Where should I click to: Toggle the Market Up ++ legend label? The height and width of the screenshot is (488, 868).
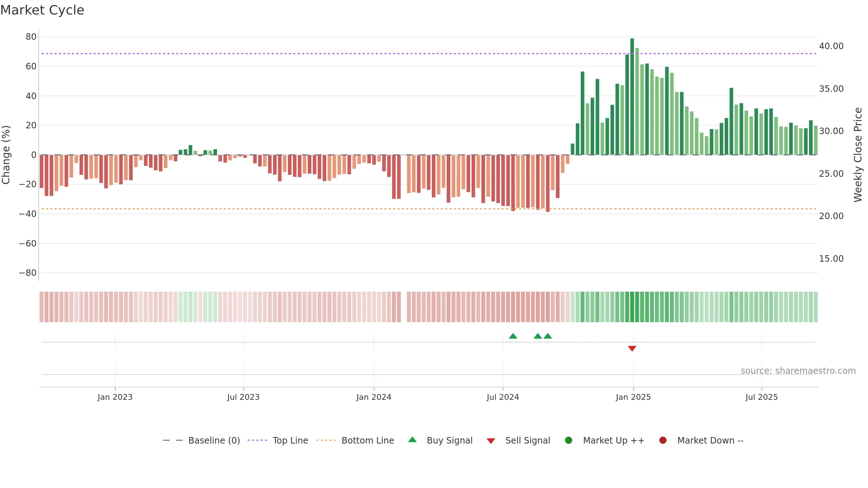click(x=614, y=440)
